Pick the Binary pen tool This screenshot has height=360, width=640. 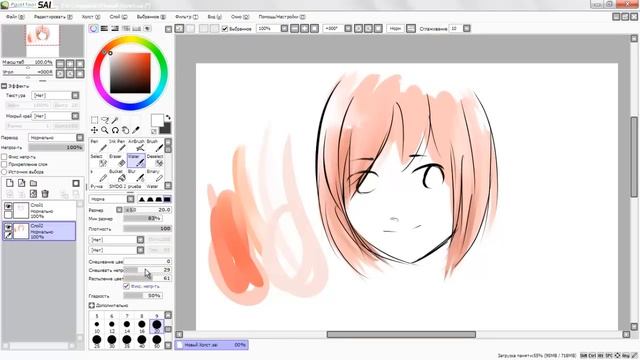(155, 176)
